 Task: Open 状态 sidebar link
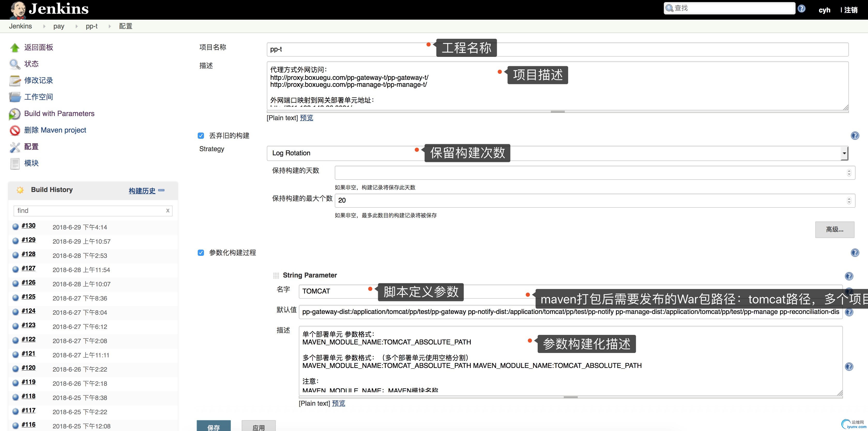coord(31,64)
